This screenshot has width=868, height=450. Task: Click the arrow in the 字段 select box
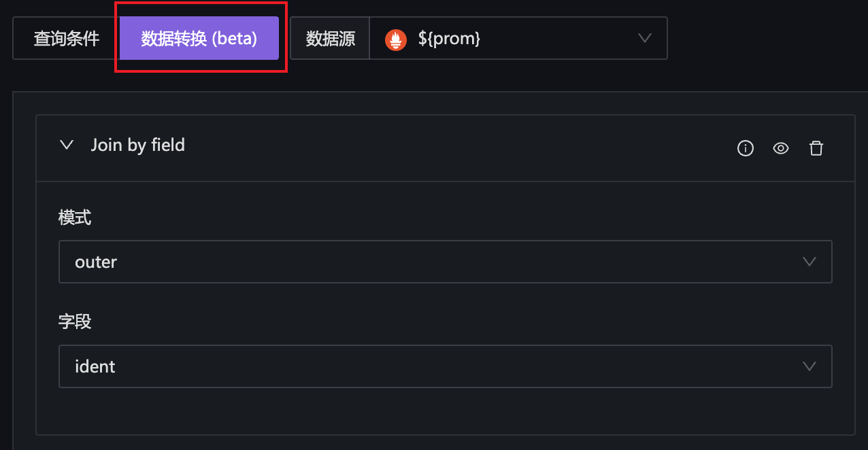809,366
